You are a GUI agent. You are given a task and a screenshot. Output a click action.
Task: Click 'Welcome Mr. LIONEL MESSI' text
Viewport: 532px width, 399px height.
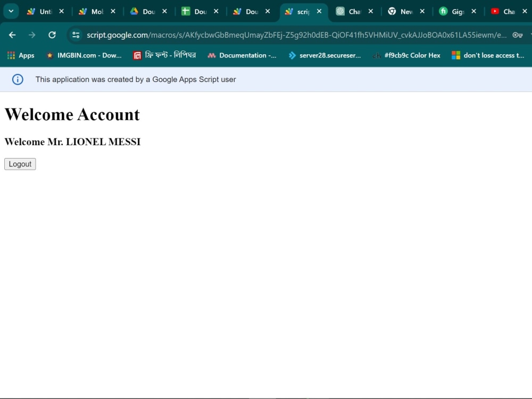72,142
